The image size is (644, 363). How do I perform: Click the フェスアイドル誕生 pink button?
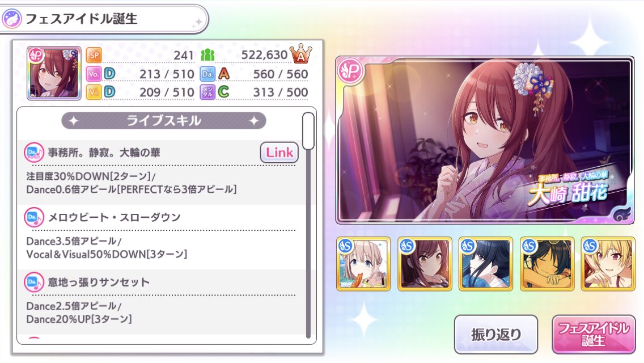click(x=594, y=334)
